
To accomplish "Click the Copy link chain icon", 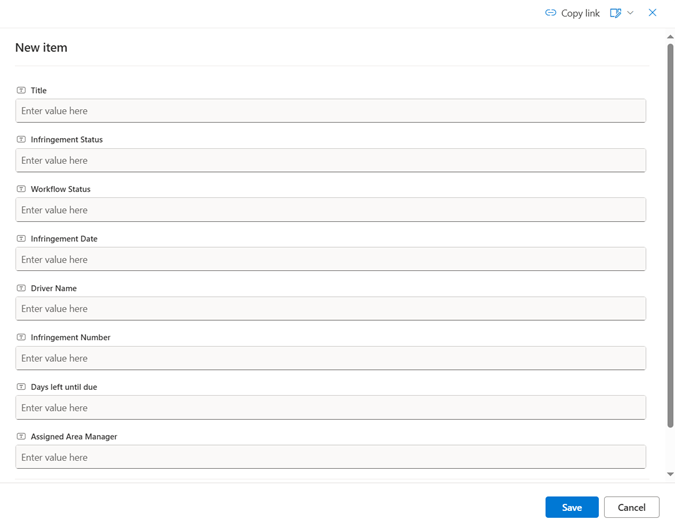I will click(x=550, y=13).
